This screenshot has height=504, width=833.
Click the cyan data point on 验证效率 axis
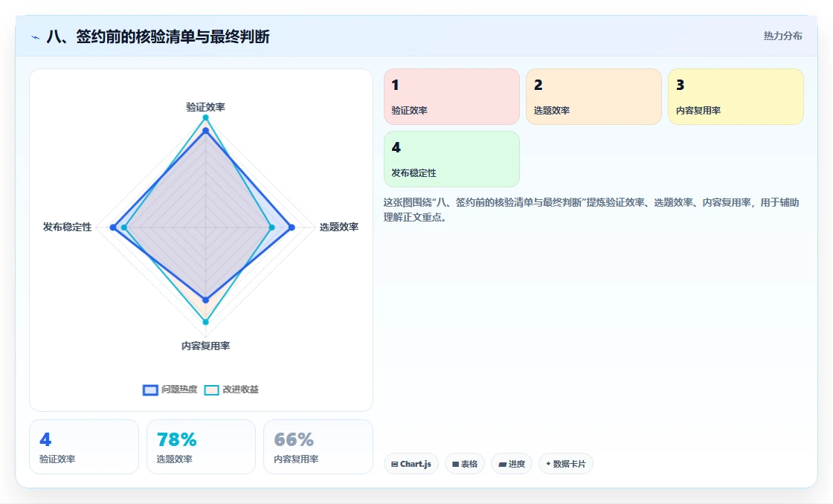(x=205, y=117)
